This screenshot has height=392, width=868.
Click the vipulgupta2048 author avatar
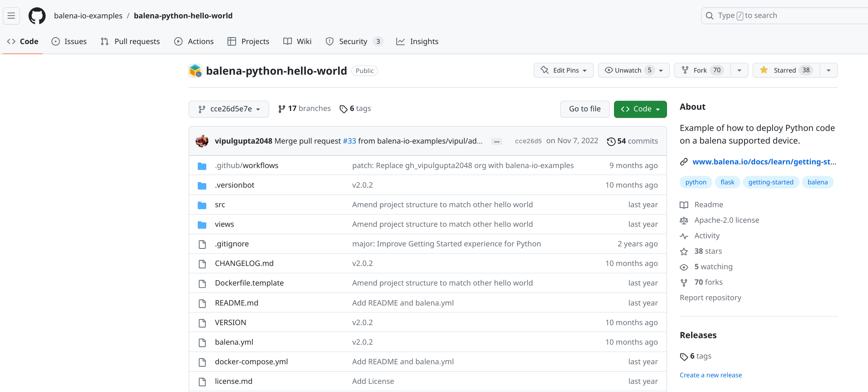click(202, 141)
